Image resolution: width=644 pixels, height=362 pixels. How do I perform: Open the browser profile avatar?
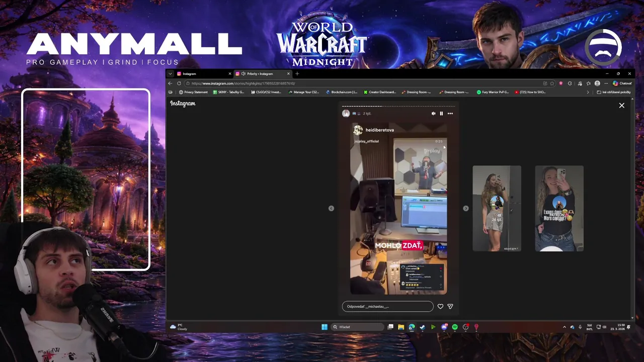597,83
